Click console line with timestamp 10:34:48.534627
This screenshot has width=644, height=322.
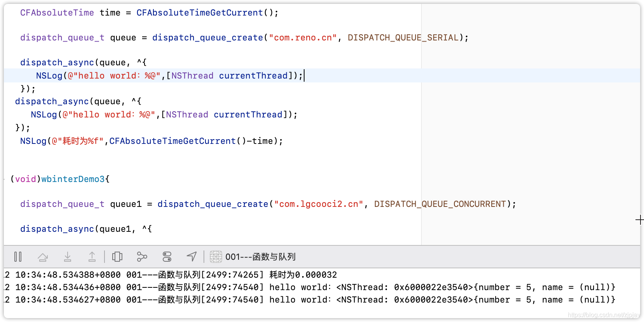coord(310,300)
